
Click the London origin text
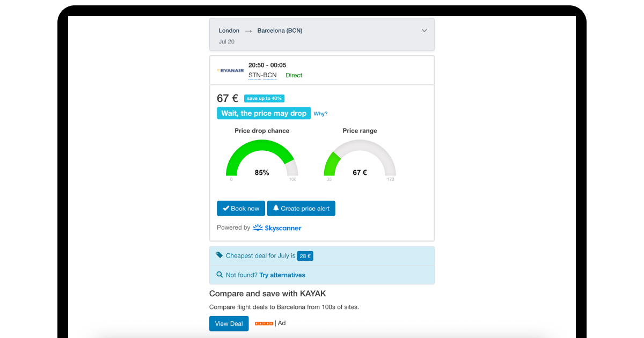tap(229, 31)
